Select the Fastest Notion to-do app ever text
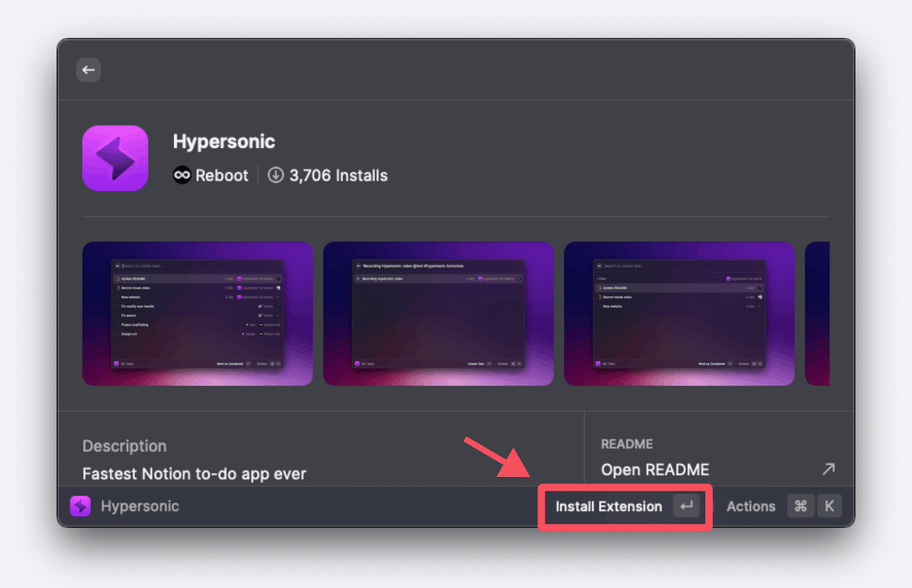912x588 pixels. pos(195,474)
